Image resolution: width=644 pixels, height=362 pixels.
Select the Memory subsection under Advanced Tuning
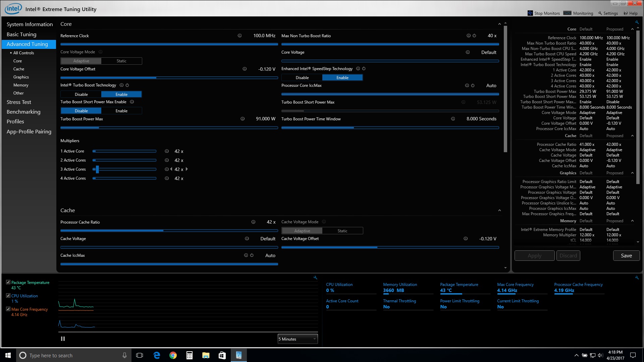point(21,85)
